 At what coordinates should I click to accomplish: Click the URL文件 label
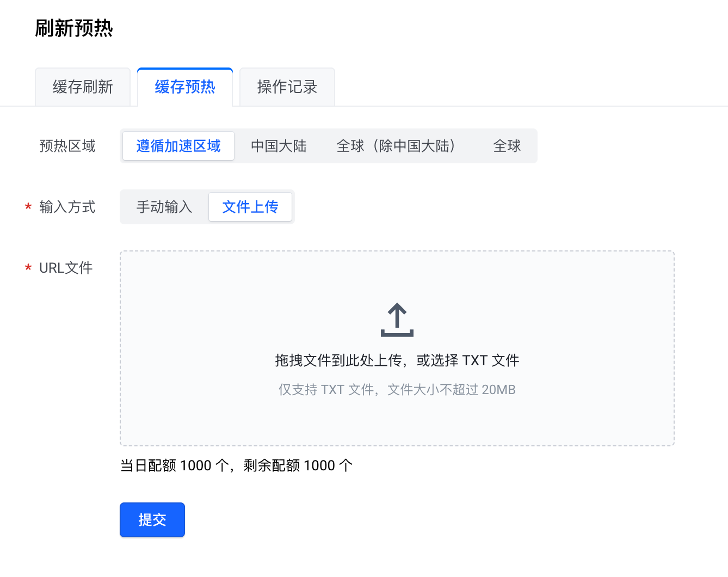[66, 268]
